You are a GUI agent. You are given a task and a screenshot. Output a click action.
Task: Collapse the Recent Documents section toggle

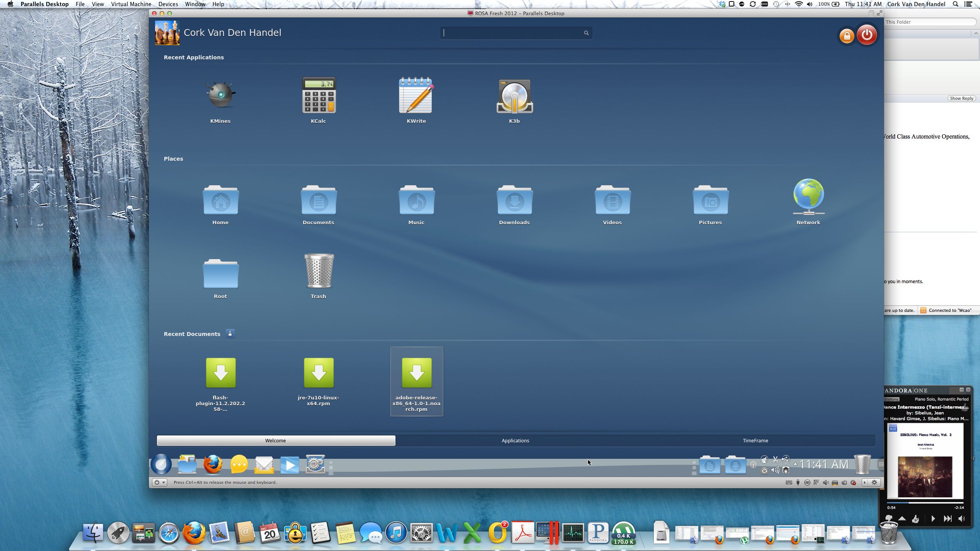pyautogui.click(x=230, y=334)
